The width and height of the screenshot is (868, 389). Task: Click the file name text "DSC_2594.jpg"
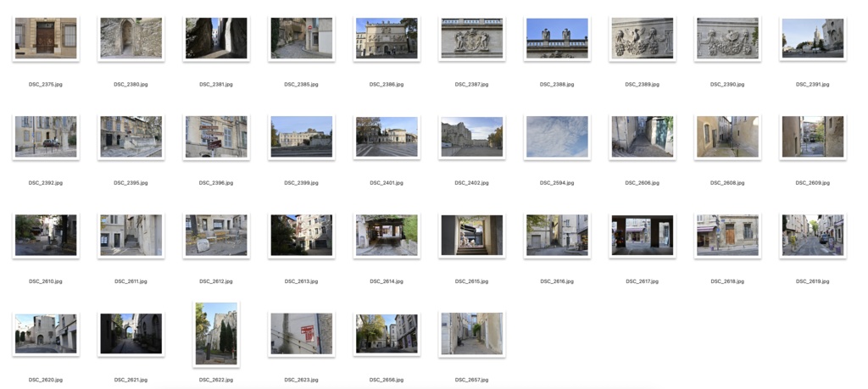pyautogui.click(x=558, y=182)
